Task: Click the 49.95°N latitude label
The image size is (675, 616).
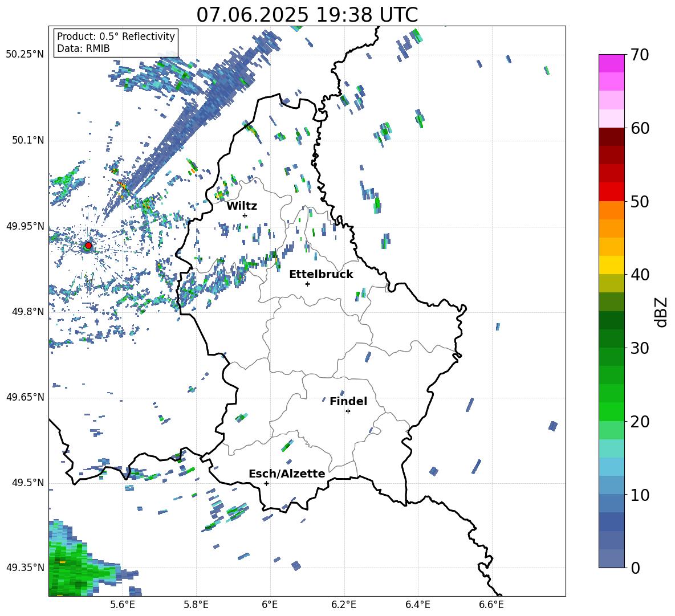Action: (25, 226)
